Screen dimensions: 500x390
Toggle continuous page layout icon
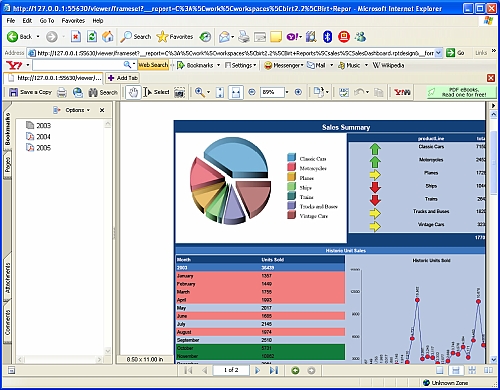(x=456, y=370)
